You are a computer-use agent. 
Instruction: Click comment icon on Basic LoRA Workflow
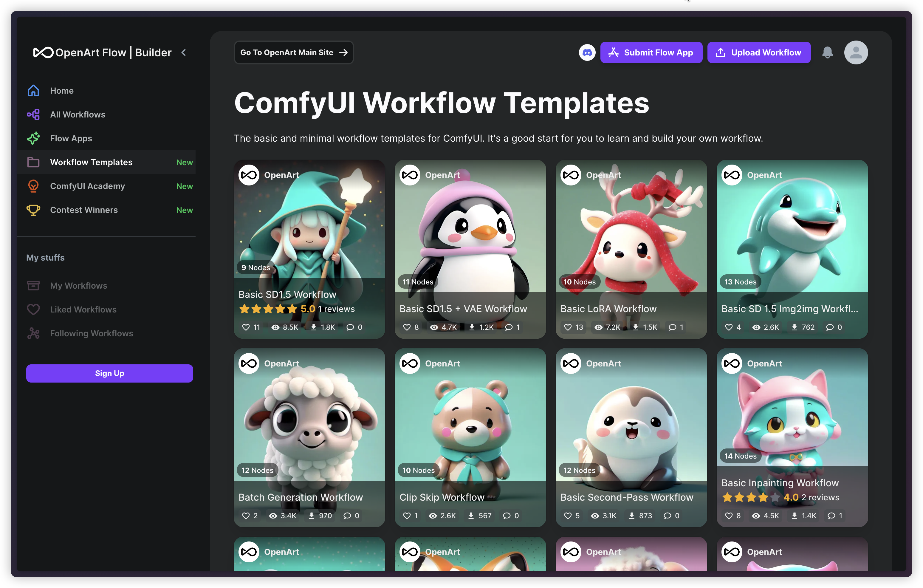pyautogui.click(x=672, y=327)
